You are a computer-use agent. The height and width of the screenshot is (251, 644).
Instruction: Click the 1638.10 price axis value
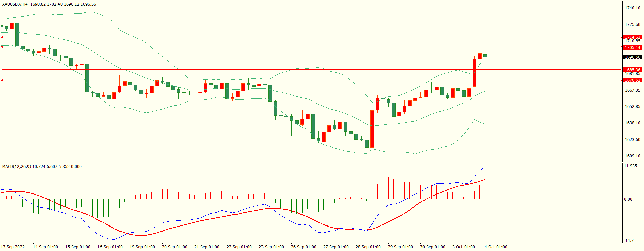[632, 123]
